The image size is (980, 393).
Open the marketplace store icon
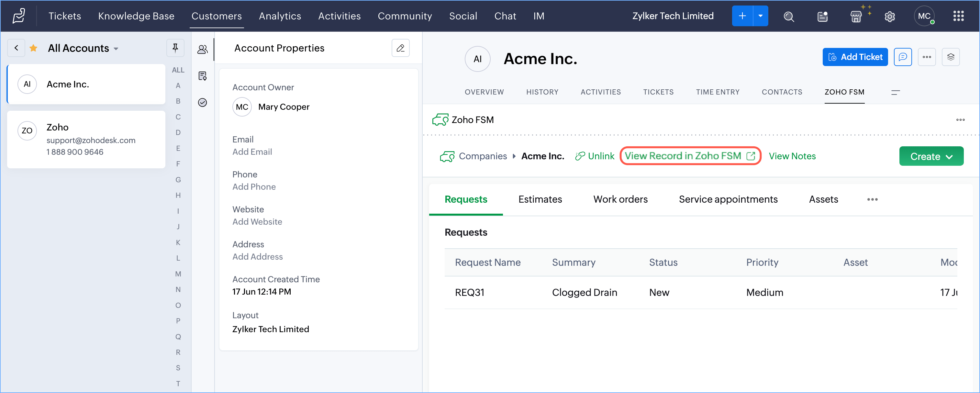coord(856,17)
